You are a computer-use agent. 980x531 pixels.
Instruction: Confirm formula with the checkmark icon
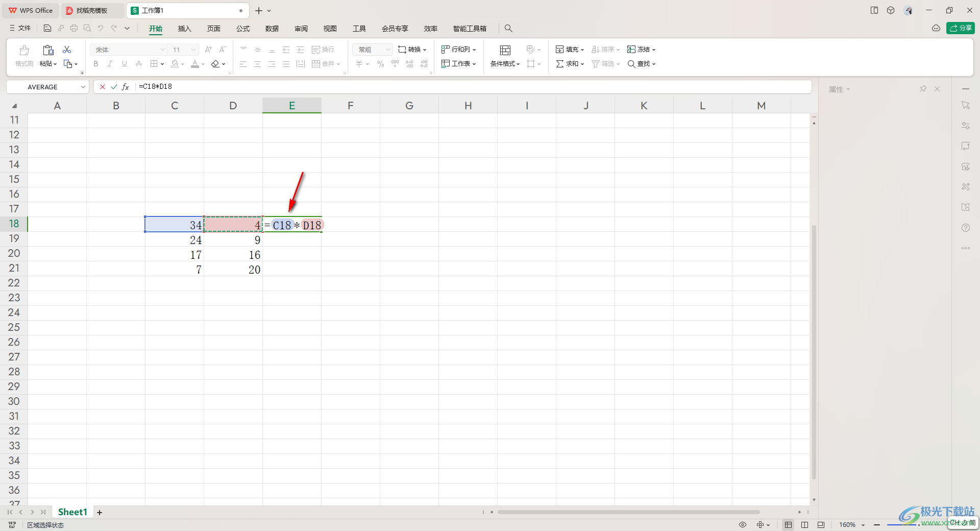tap(114, 87)
